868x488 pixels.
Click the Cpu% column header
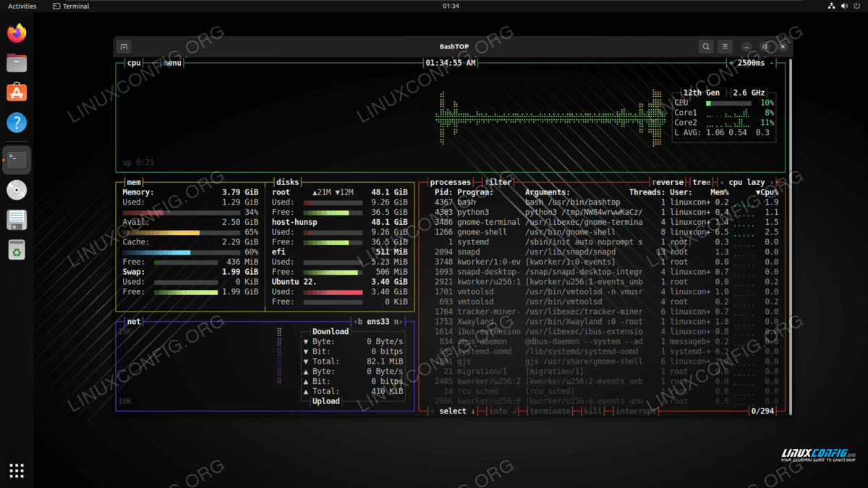click(x=767, y=192)
